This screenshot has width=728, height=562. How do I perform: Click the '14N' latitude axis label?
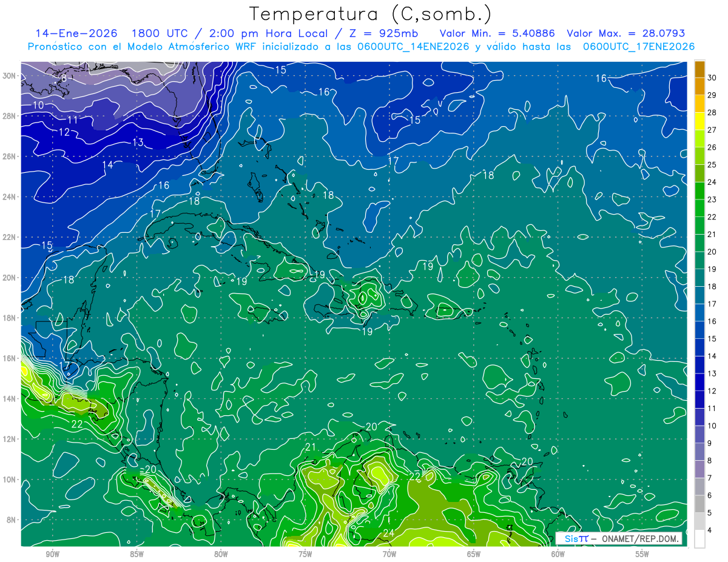(8, 398)
